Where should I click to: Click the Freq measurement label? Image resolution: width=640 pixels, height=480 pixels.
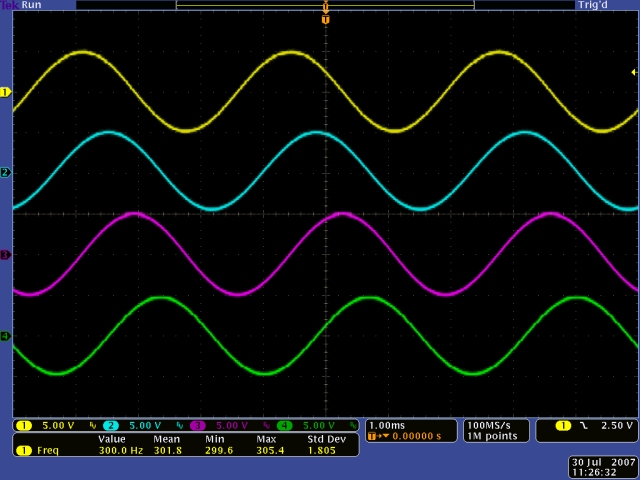(47, 450)
